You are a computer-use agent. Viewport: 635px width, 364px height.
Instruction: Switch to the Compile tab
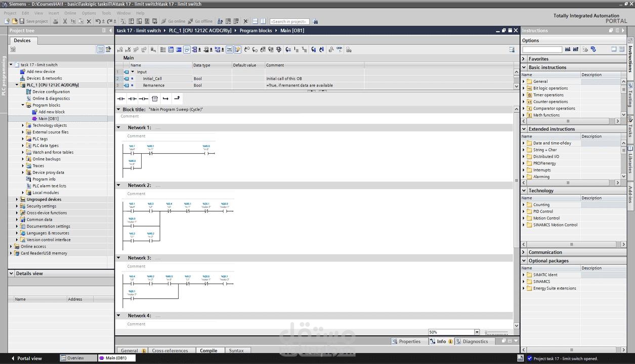208,350
